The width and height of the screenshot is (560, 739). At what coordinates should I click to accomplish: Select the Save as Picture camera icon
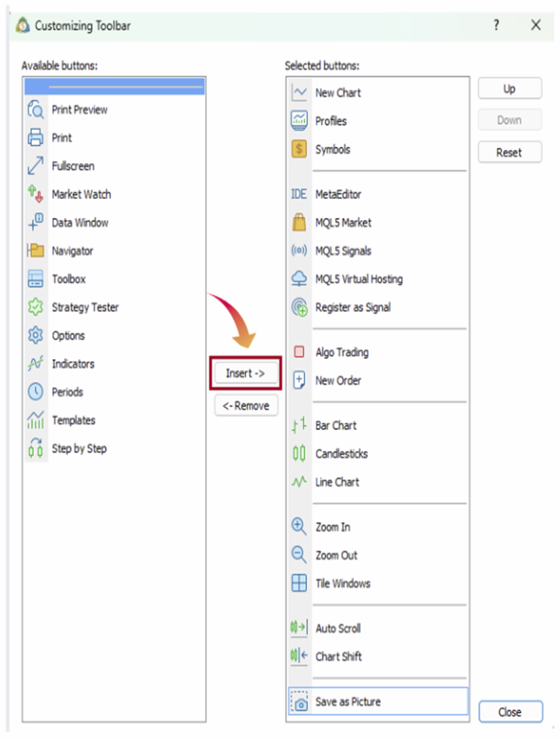click(299, 702)
